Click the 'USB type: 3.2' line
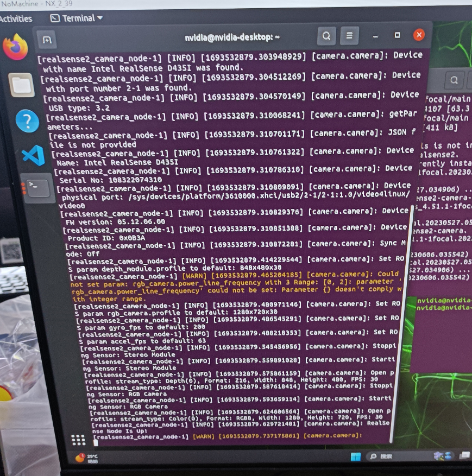Screen dimensions: 472x476 pyautogui.click(x=79, y=108)
